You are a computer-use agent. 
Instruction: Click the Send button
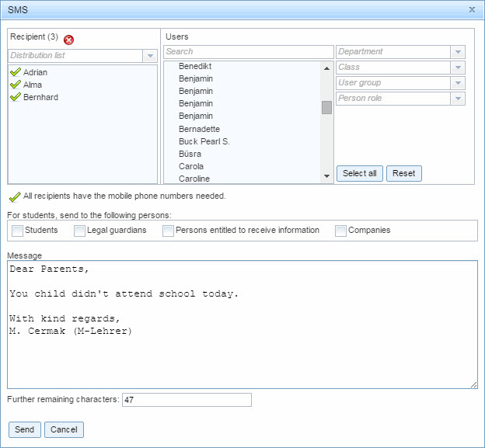point(25,430)
